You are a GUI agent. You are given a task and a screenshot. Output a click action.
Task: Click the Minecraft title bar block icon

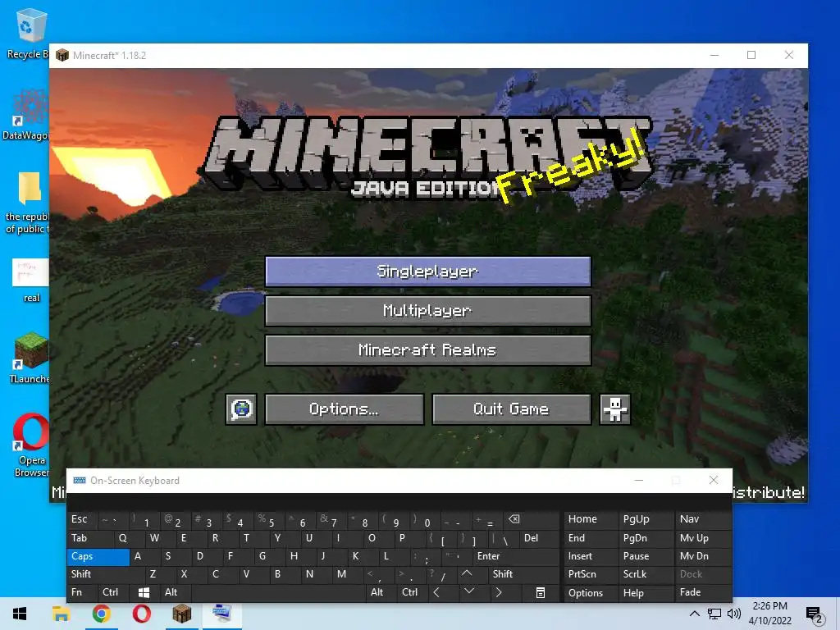point(62,55)
